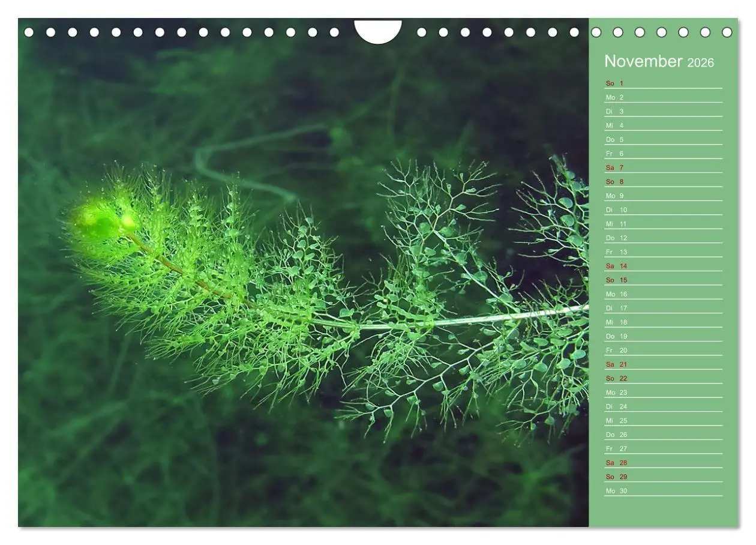
Task: Click calendar row Mo 9
Action: (663, 196)
